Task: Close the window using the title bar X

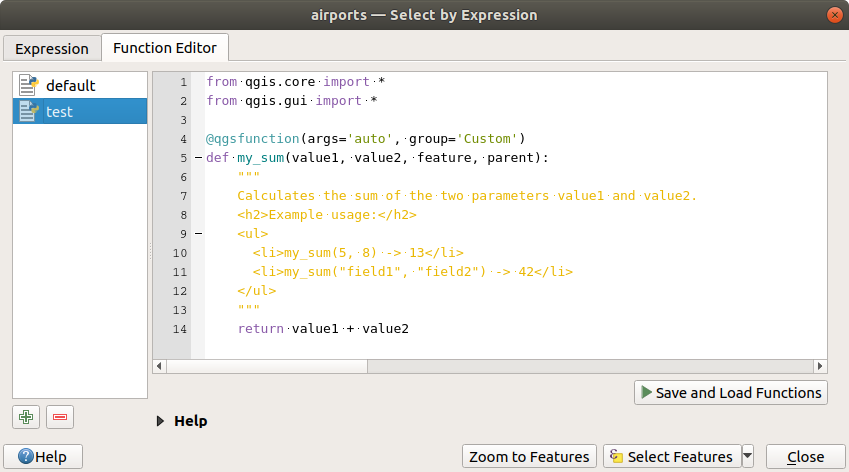Action: [832, 15]
